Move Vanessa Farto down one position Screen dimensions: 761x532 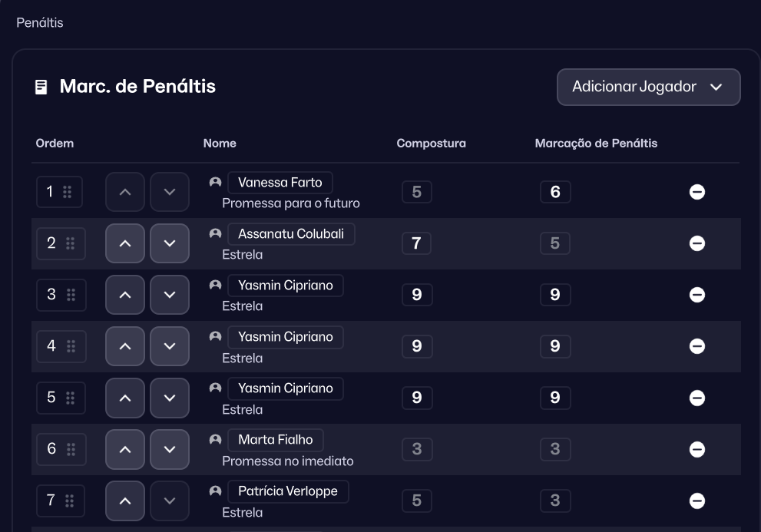click(x=170, y=192)
